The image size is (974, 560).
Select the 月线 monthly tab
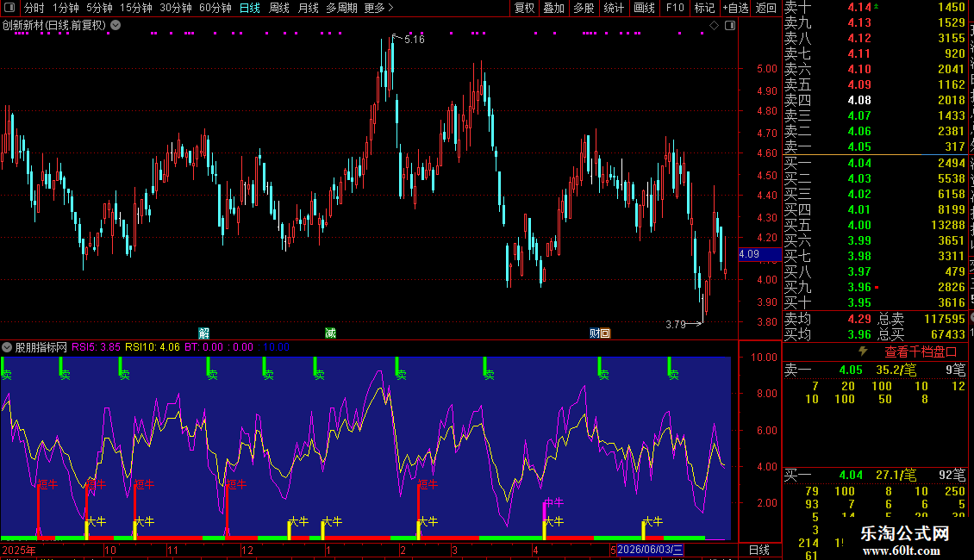pos(308,8)
